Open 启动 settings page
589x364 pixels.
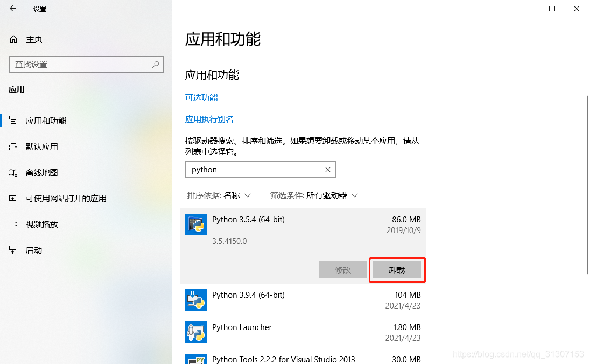point(34,250)
